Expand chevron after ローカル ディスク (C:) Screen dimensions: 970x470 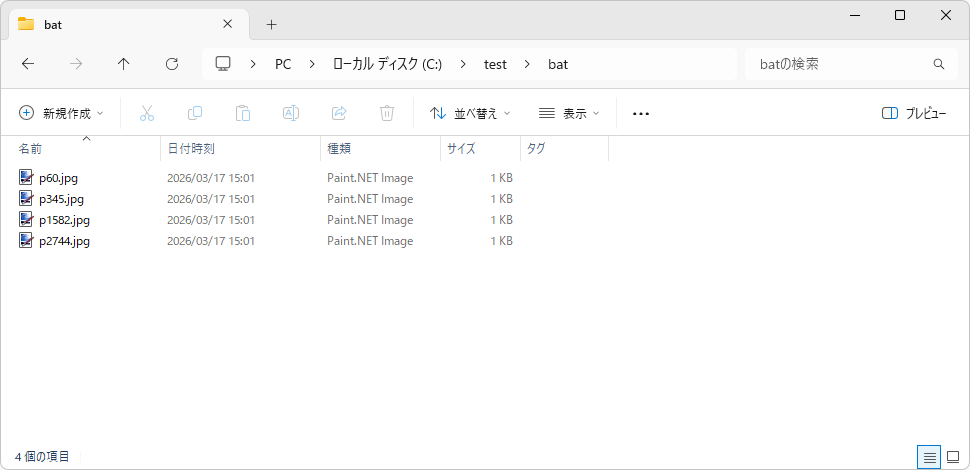tap(463, 64)
